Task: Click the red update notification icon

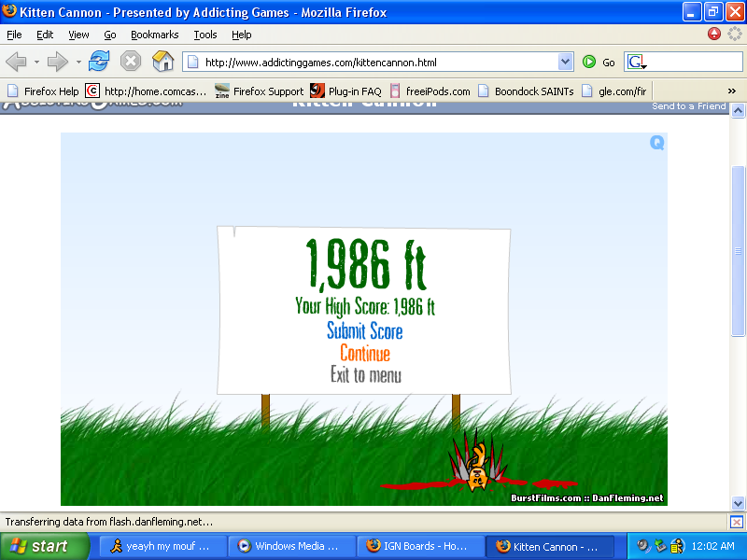Action: 714,34
